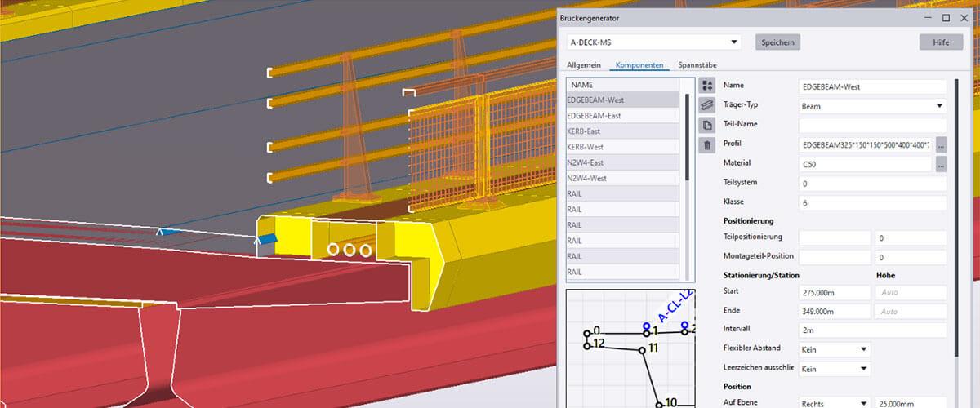Expand the Leerzeichen ausschließen dropdown
This screenshot has width=980, height=408.
point(834,369)
